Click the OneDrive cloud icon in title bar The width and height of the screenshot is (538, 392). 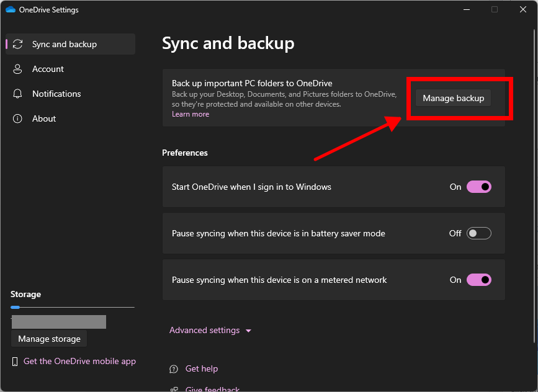10,10
